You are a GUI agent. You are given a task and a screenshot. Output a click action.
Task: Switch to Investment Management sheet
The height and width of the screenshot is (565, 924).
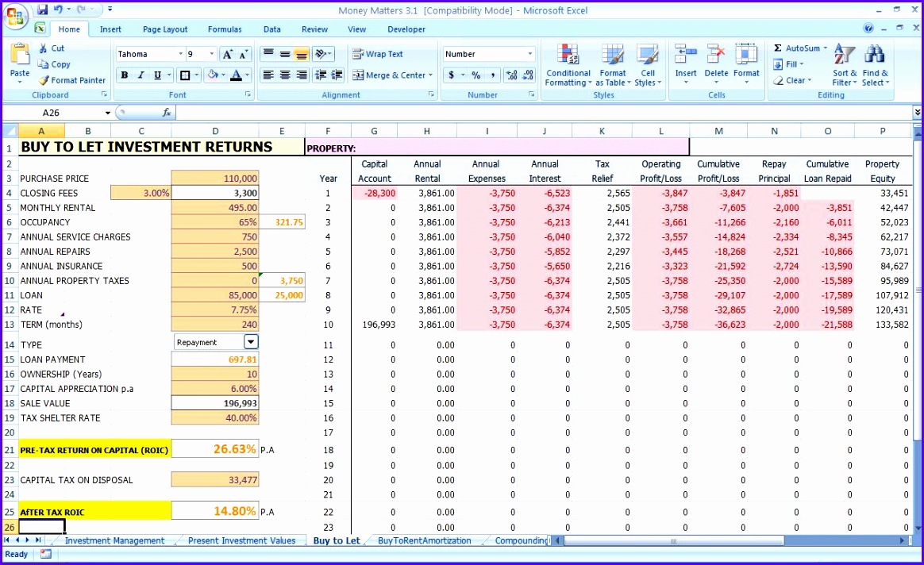coord(114,540)
